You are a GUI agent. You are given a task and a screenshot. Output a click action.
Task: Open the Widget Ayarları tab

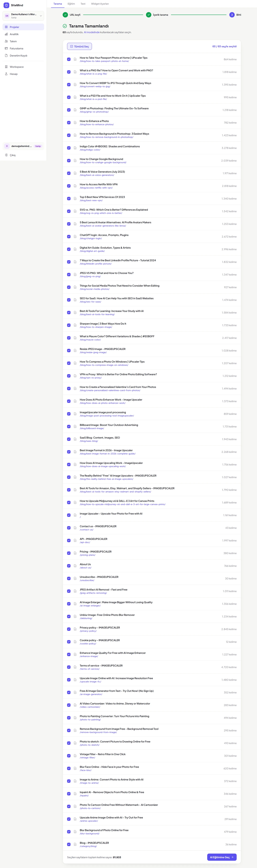point(100,4)
